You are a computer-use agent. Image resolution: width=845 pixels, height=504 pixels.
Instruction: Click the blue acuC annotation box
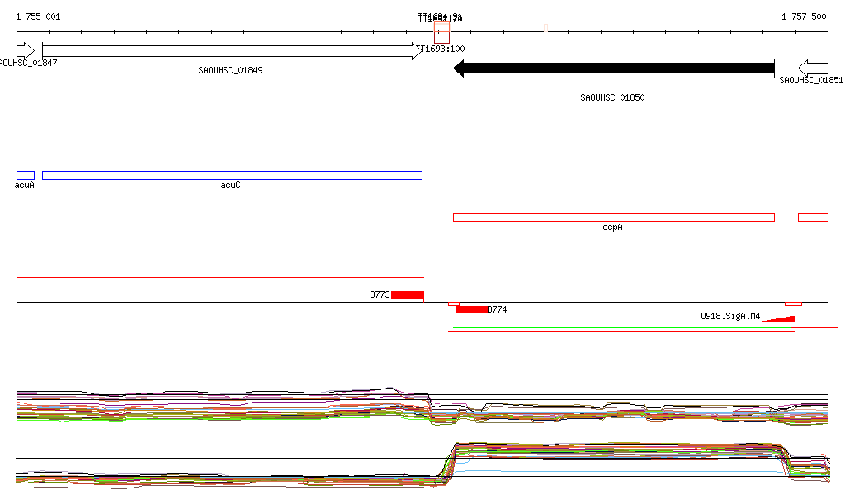232,175
